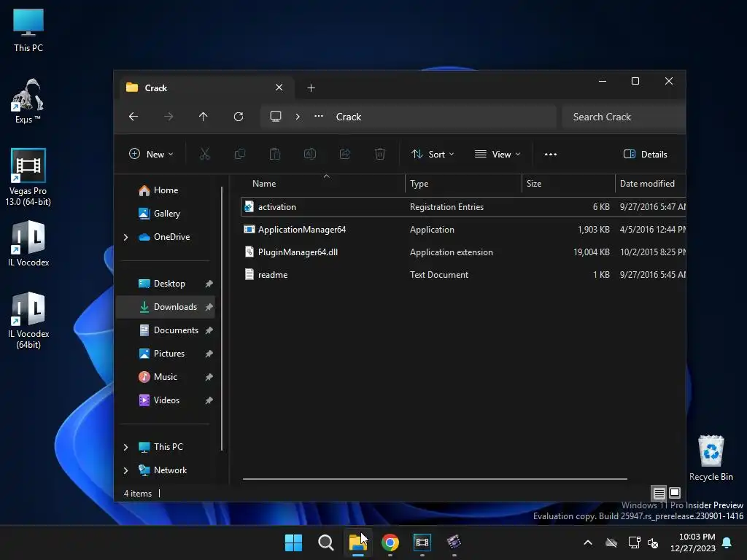Open the View dropdown menu
Image resolution: width=747 pixels, height=560 pixels.
(498, 155)
